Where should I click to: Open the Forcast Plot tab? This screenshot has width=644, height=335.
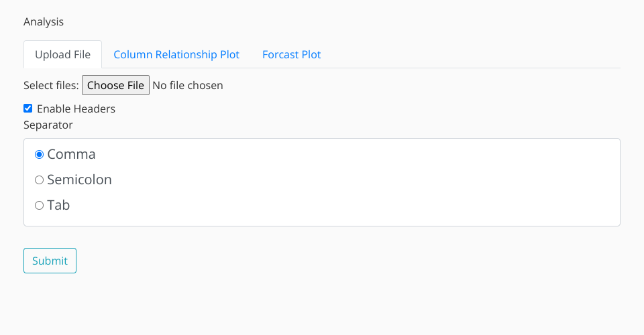(x=291, y=54)
